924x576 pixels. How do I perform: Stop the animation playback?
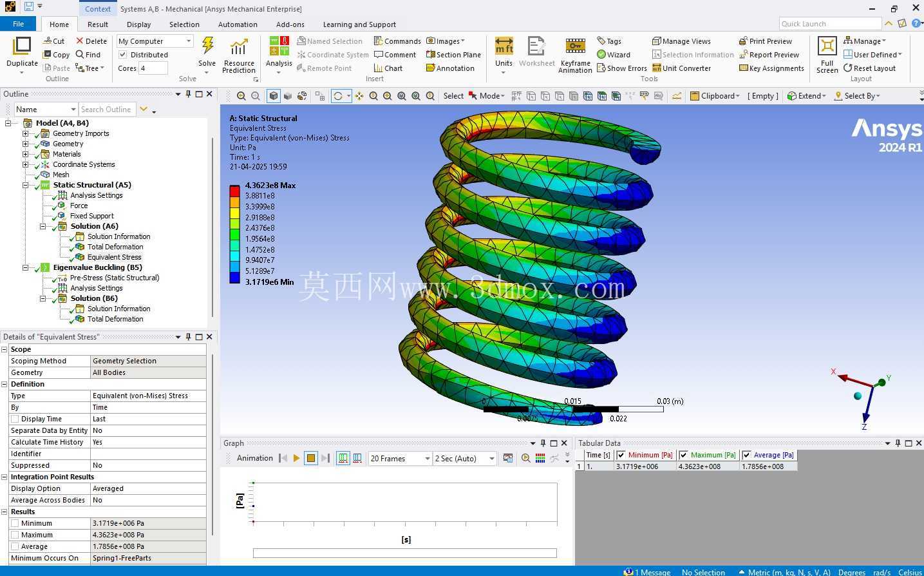[x=311, y=458]
